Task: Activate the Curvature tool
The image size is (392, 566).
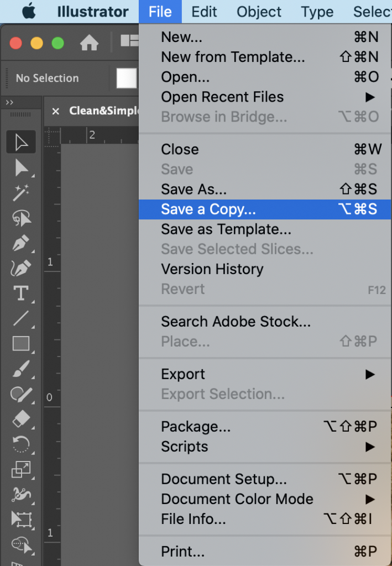Action: [x=21, y=268]
